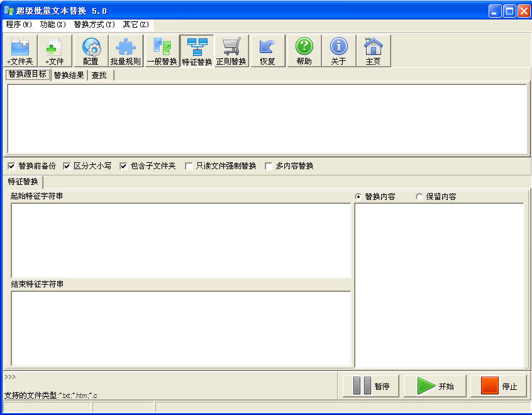
Task: Switch to the 查找 tab
Action: pyautogui.click(x=99, y=75)
